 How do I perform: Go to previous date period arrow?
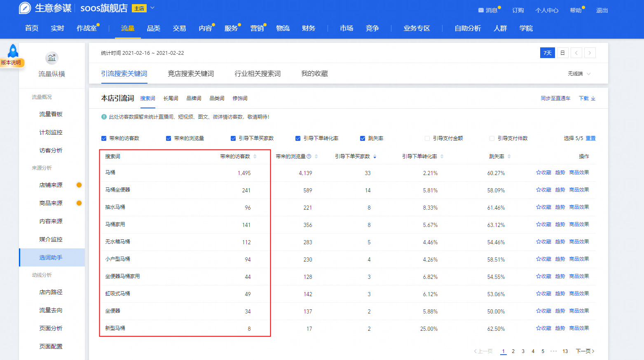[576, 53]
